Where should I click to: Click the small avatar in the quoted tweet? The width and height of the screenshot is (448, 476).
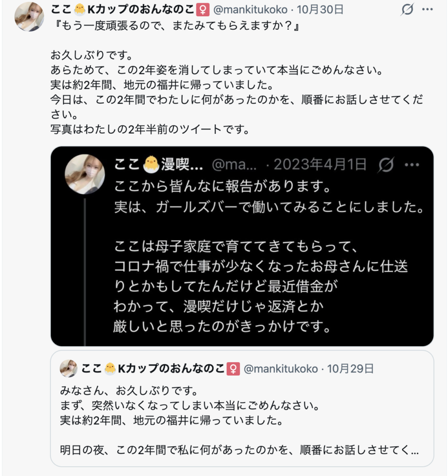68,369
